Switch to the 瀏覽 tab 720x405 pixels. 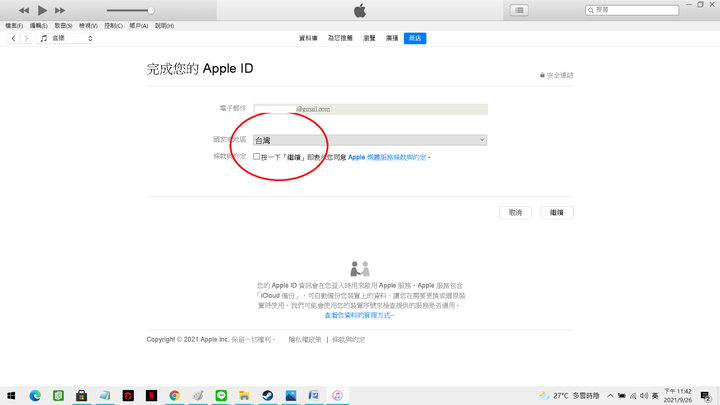click(x=369, y=39)
